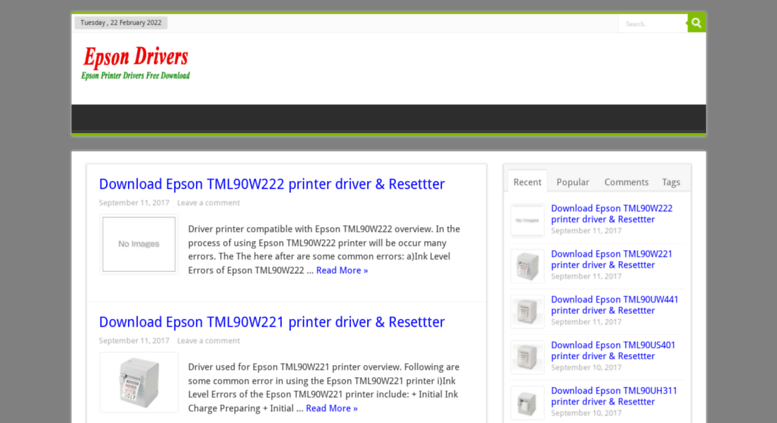Open sidebar link Download Epson TML90UW441

[614, 305]
